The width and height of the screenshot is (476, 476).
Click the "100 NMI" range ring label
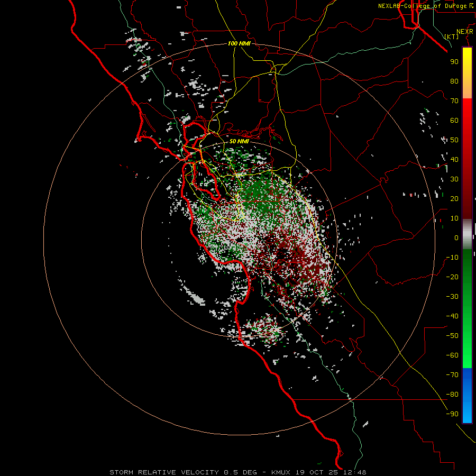coord(239,43)
